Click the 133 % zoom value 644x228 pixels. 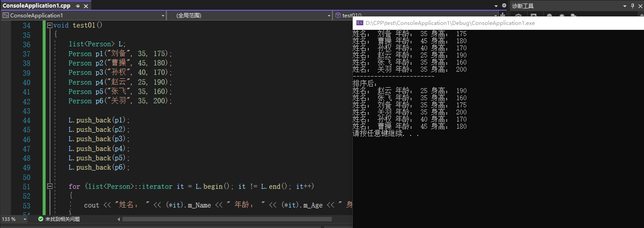(x=9, y=219)
